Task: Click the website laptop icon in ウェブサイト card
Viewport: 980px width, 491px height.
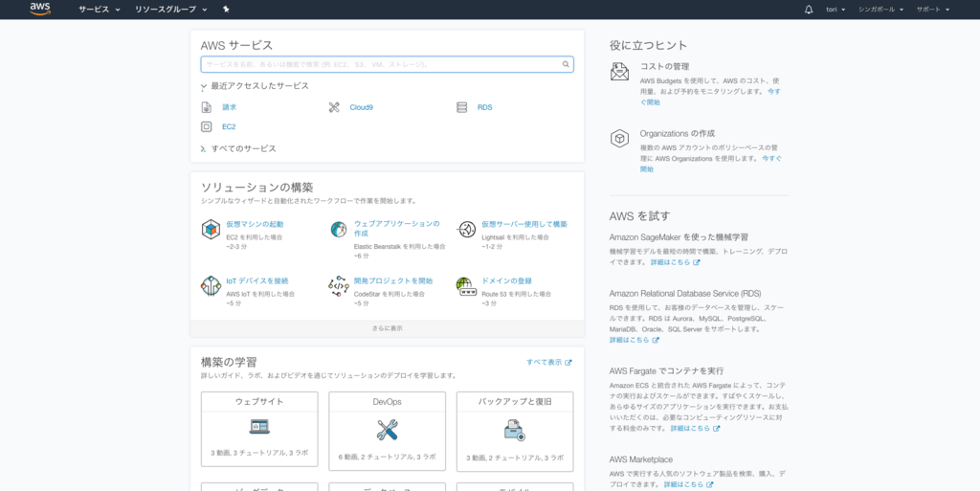Action: point(259,427)
